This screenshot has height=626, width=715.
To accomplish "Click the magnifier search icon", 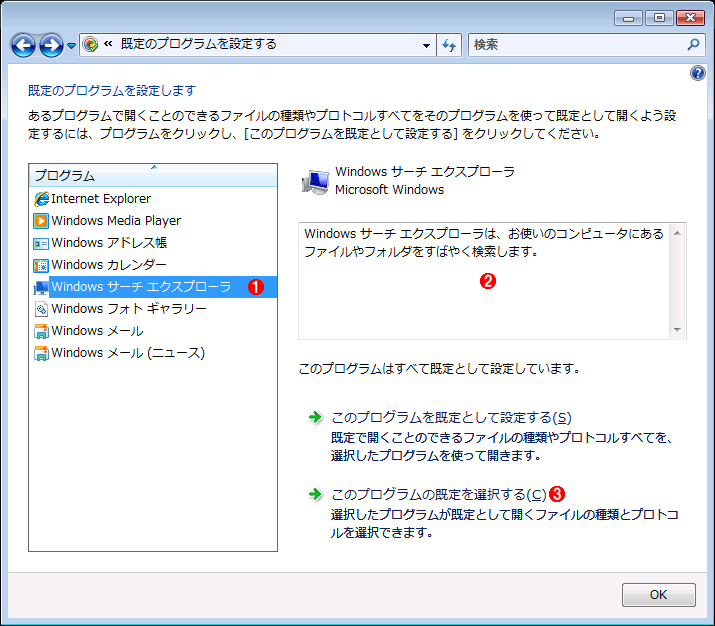I will pos(694,44).
